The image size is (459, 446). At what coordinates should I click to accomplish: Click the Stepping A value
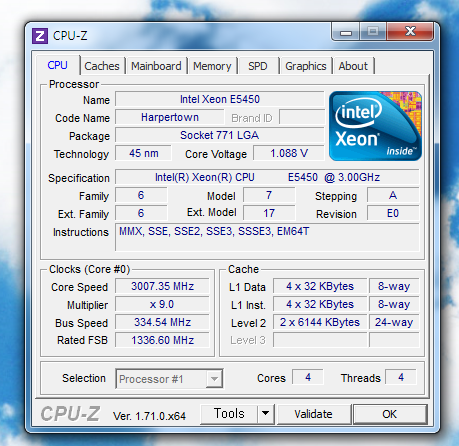393,195
